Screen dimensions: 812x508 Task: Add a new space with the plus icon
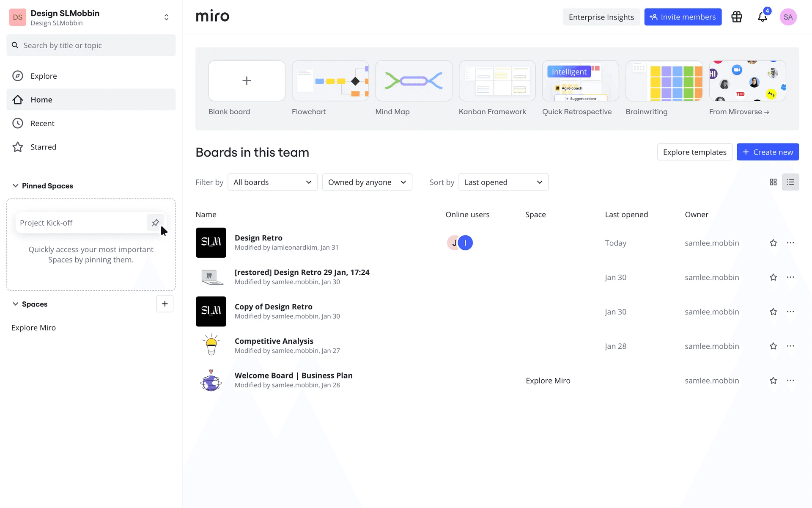pyautogui.click(x=165, y=304)
